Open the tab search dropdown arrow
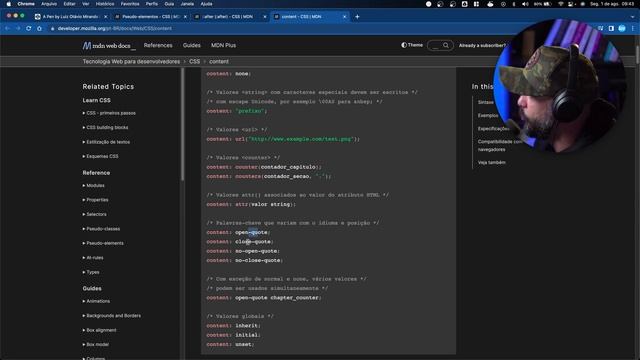Screen dimensions: 640x360 click(x=633, y=17)
